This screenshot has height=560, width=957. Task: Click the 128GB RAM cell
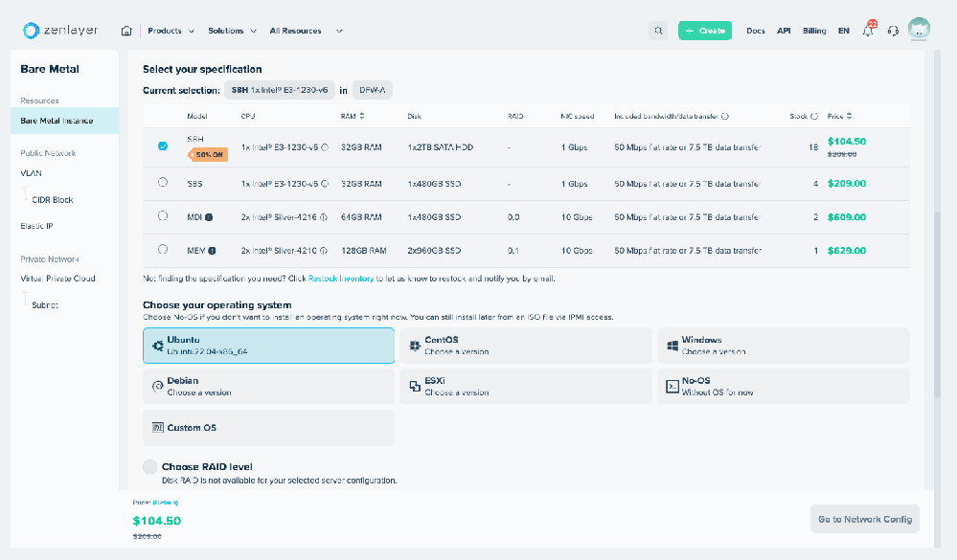tap(364, 251)
